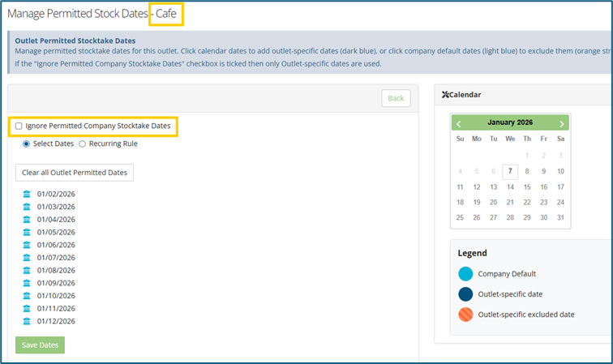Viewport: 613px width, 364px height.
Task: Select January 20 in the calendar
Action: 493,202
